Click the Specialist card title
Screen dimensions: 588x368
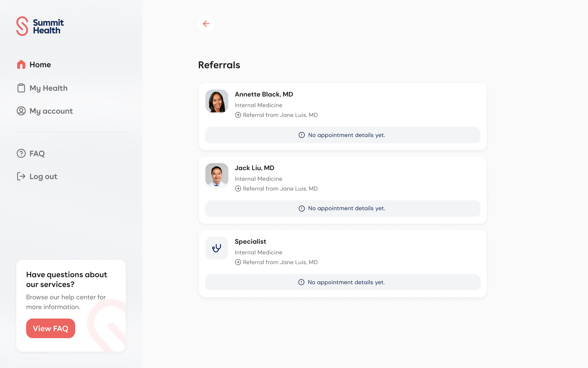tap(250, 242)
